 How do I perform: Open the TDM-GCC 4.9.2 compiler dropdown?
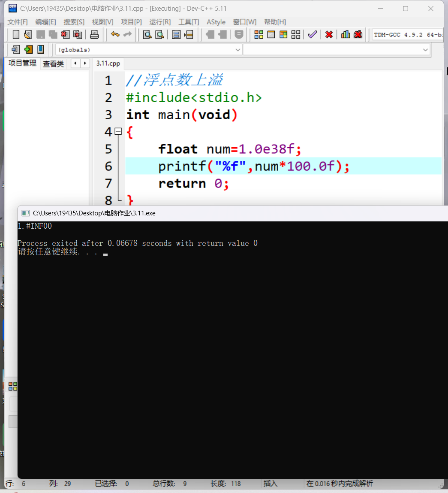click(x=408, y=35)
